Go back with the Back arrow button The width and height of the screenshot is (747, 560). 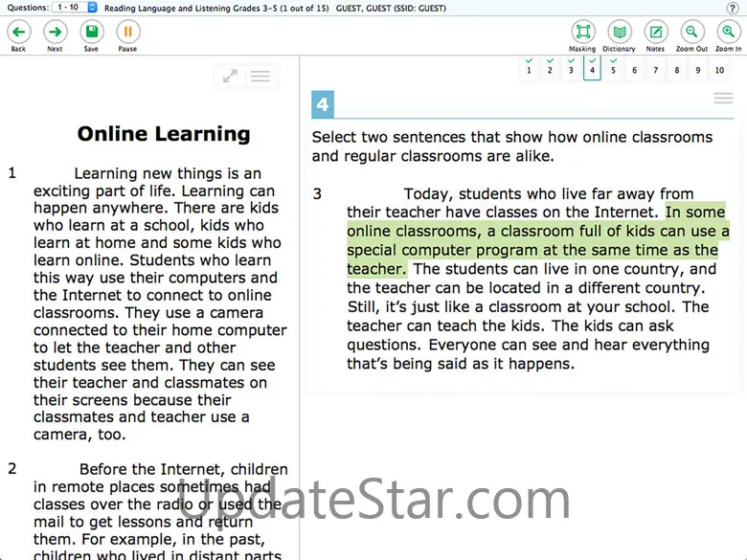(x=18, y=33)
